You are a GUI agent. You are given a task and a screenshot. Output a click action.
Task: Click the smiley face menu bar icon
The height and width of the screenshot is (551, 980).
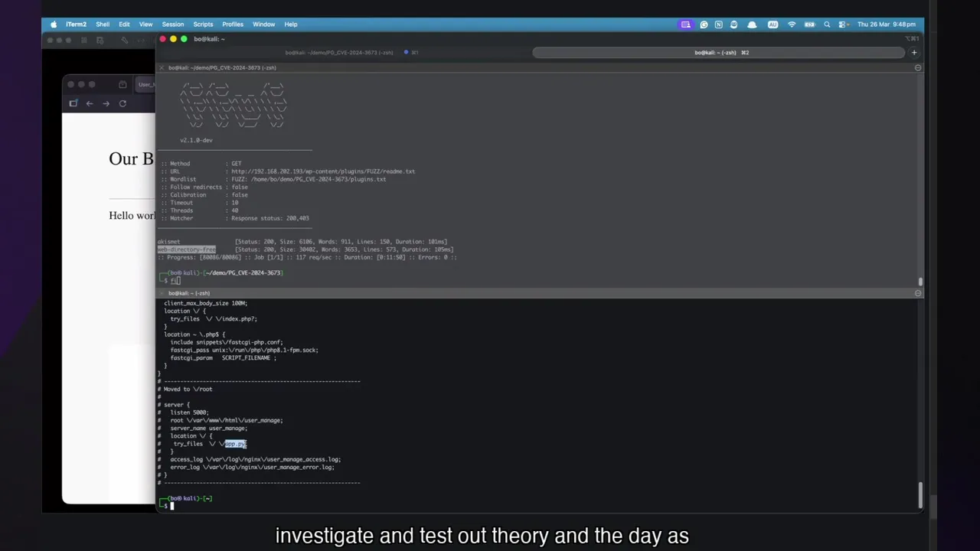point(733,24)
